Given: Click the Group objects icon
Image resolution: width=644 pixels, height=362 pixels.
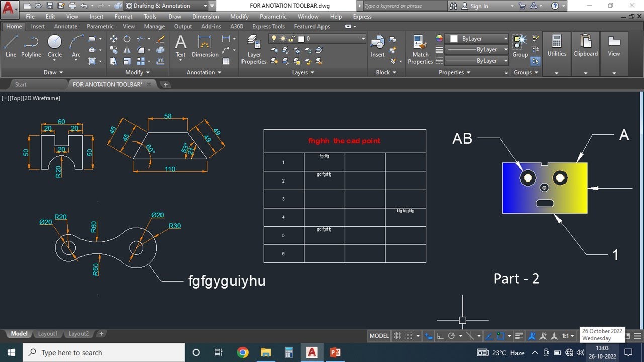Looking at the screenshot, I should pos(520,46).
